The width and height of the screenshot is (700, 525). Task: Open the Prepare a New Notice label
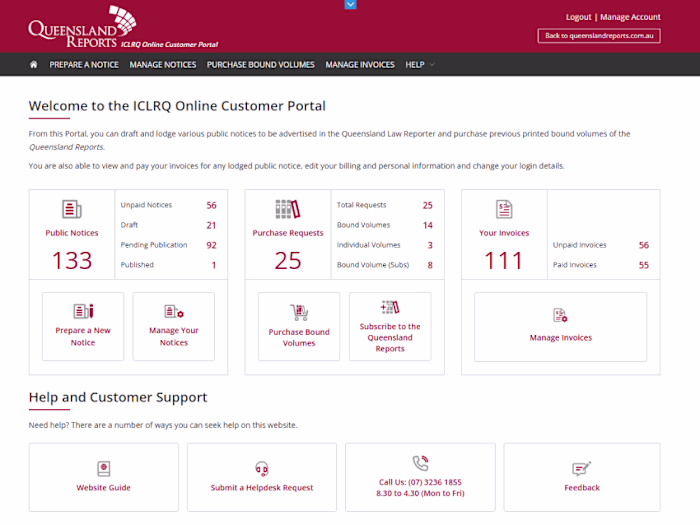tap(83, 336)
